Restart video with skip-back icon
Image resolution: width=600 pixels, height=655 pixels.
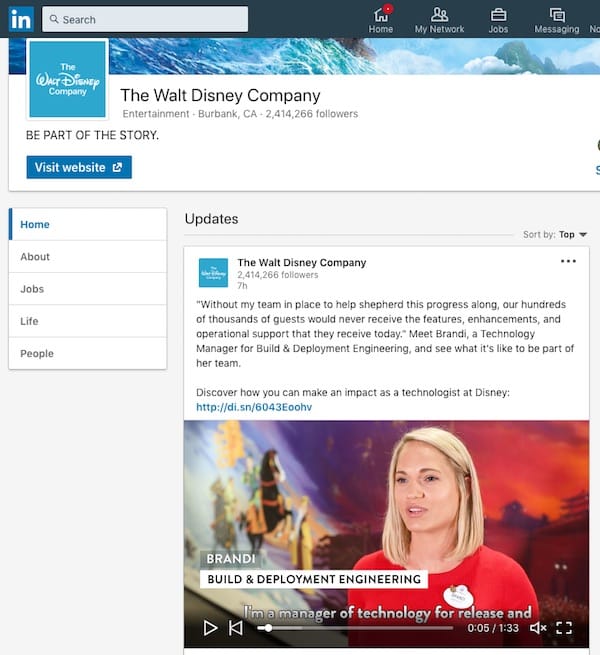[x=236, y=628]
